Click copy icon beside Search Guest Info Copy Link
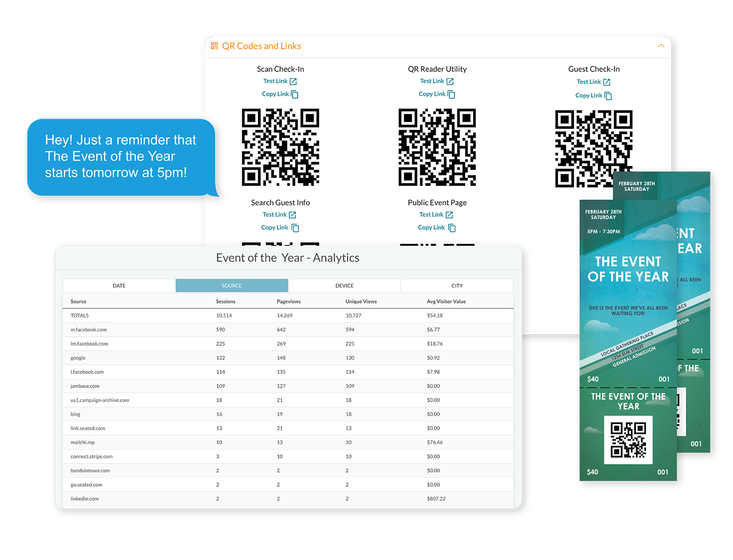The image size is (733, 560). click(x=295, y=228)
